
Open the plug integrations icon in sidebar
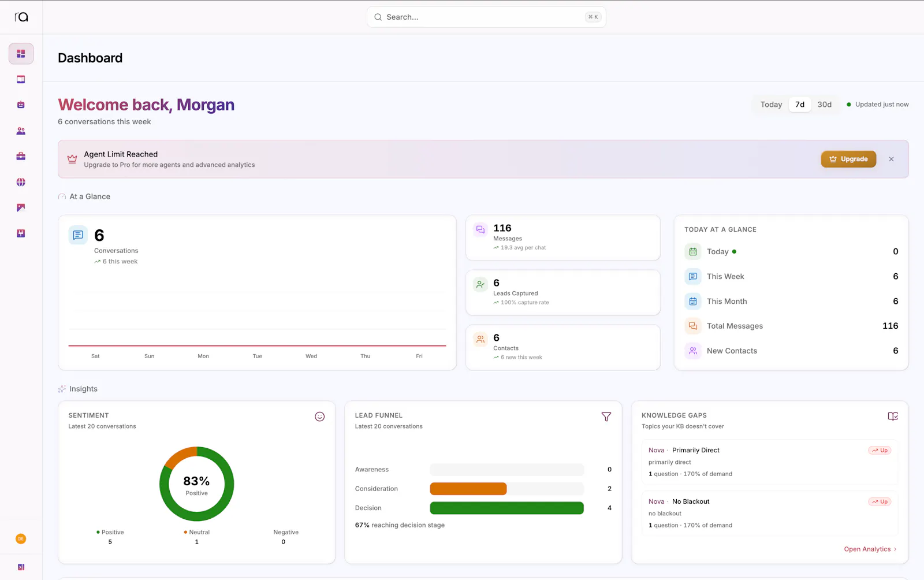pyautogui.click(x=21, y=233)
